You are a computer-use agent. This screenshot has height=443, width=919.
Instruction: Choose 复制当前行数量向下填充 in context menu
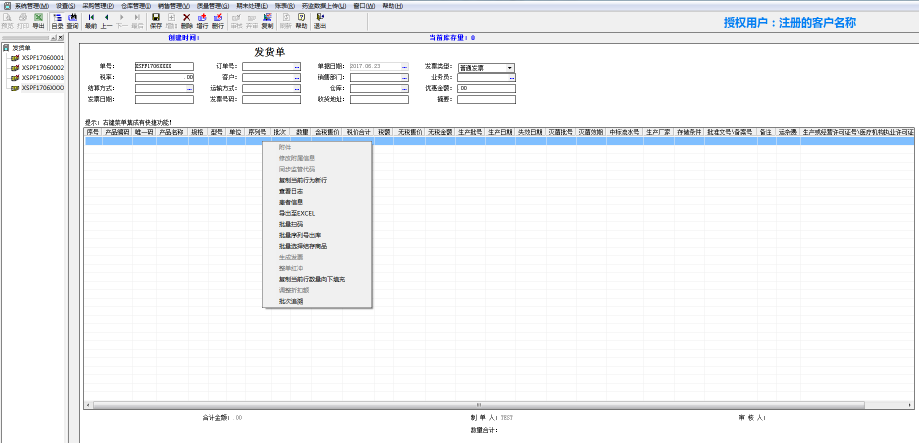[x=317, y=280]
